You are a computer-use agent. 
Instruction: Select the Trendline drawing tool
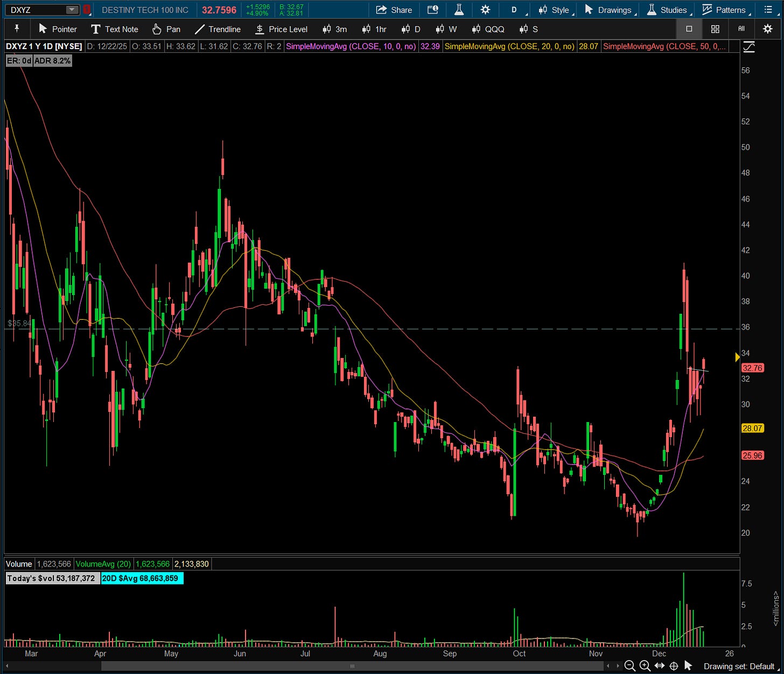click(218, 29)
